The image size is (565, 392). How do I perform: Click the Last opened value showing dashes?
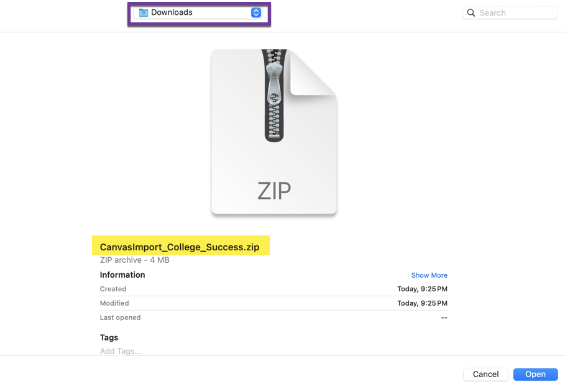[x=444, y=317]
